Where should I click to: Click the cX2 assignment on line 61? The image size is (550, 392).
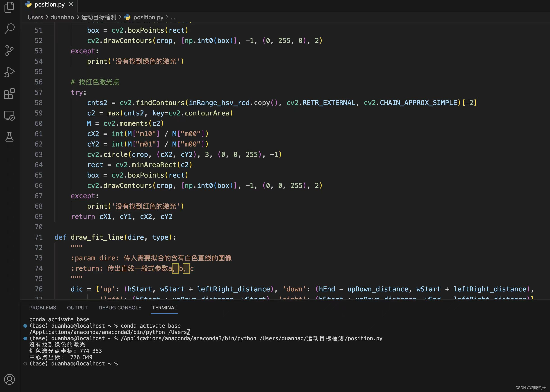148,134
